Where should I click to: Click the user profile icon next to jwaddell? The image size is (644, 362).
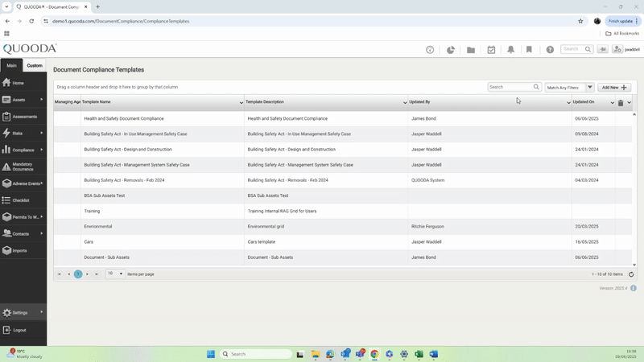(617, 49)
